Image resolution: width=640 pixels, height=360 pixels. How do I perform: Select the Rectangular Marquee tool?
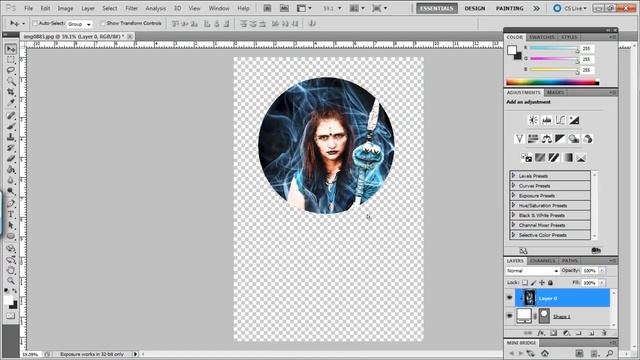11,60
